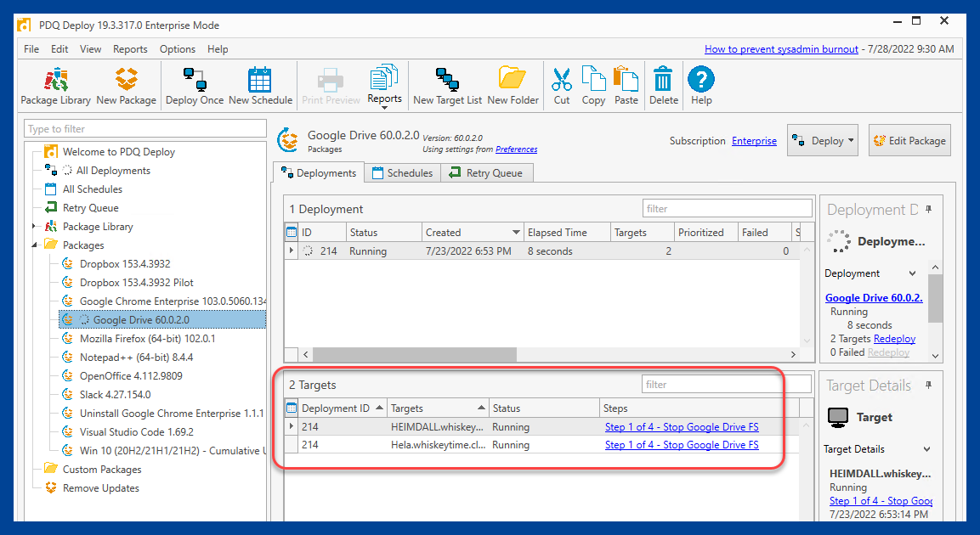Switch to the Retry Queue tab
Viewport: 980px width, 535px height.
click(486, 173)
